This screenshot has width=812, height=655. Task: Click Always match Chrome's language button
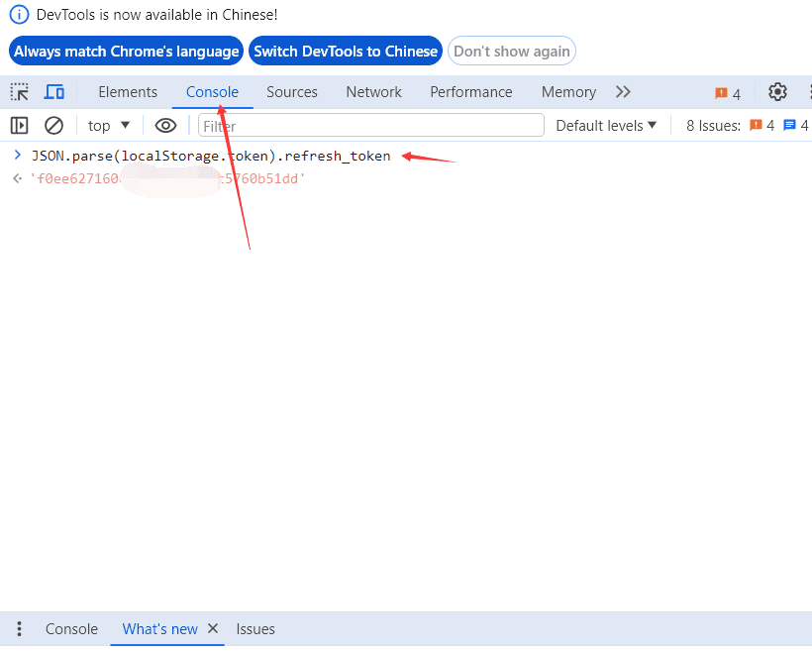point(127,52)
